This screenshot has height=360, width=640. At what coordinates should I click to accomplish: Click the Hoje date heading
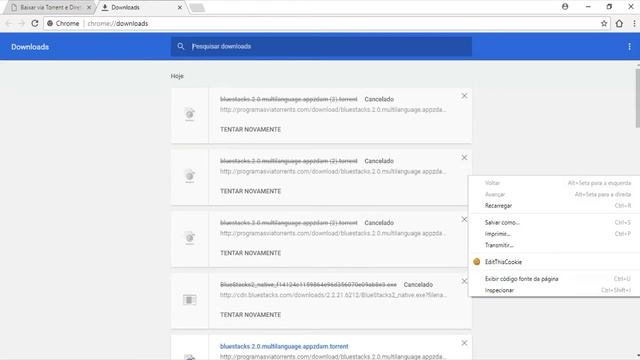[177, 76]
